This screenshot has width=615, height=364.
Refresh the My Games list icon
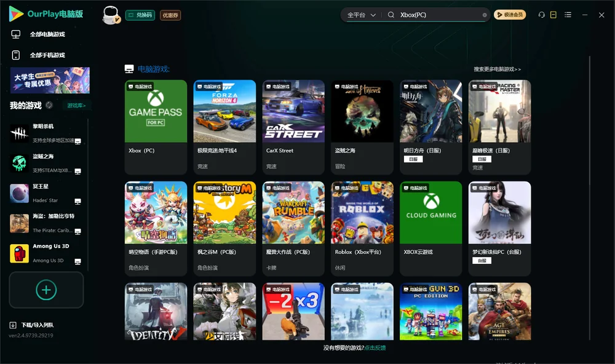[x=49, y=105]
